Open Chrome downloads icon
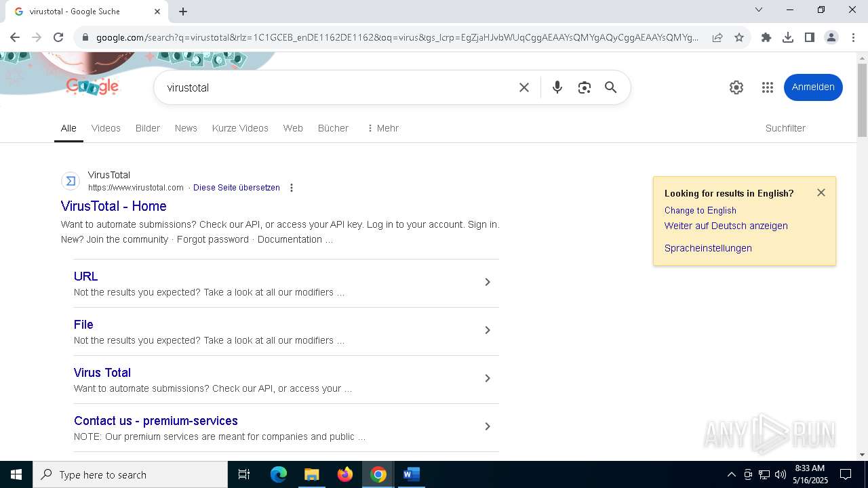868x488 pixels. coord(788,37)
